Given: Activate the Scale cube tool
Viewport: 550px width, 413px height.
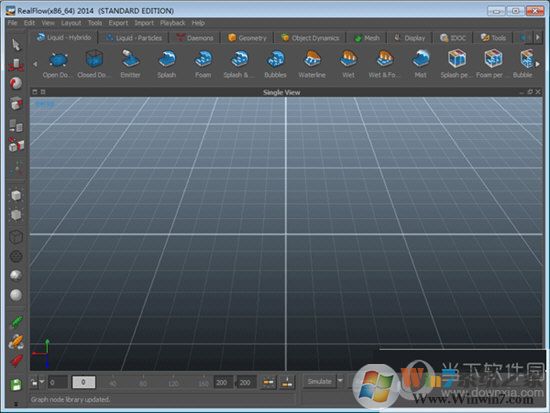Looking at the screenshot, I should 16,104.
